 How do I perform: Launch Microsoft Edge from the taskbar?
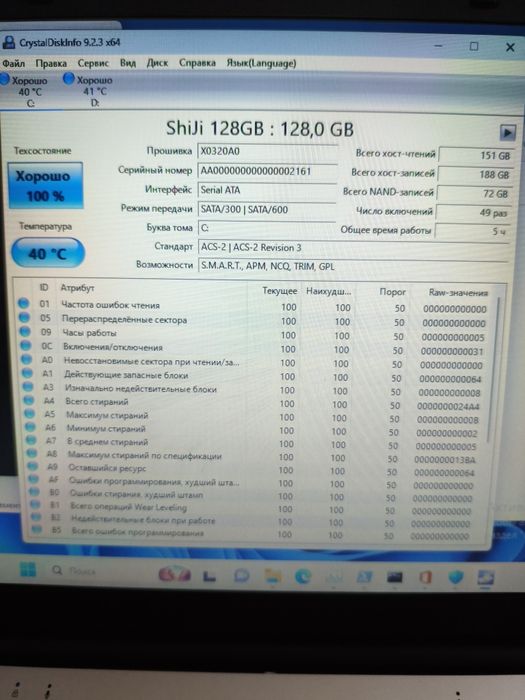(303, 576)
